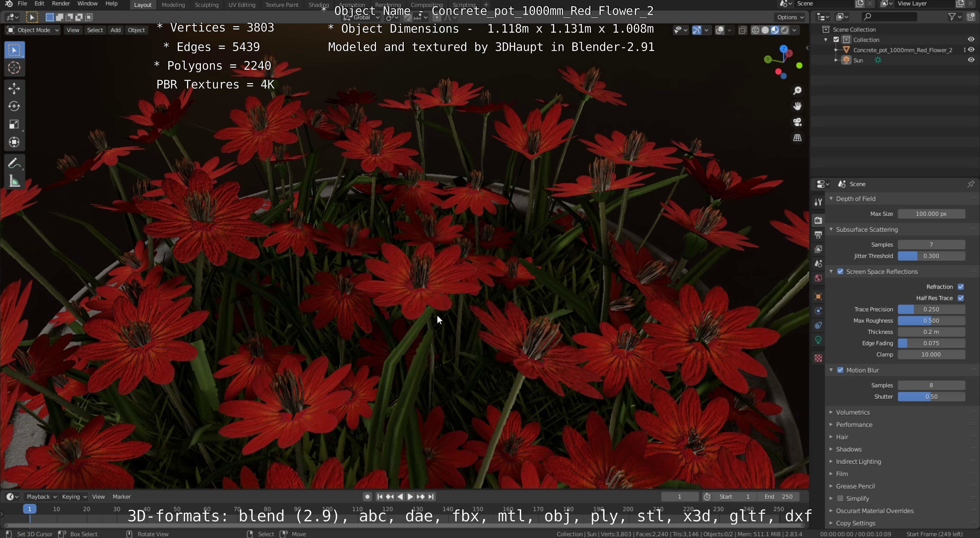The image size is (980, 538).
Task: Disable Screen Space Reflections checkbox
Action: point(840,271)
